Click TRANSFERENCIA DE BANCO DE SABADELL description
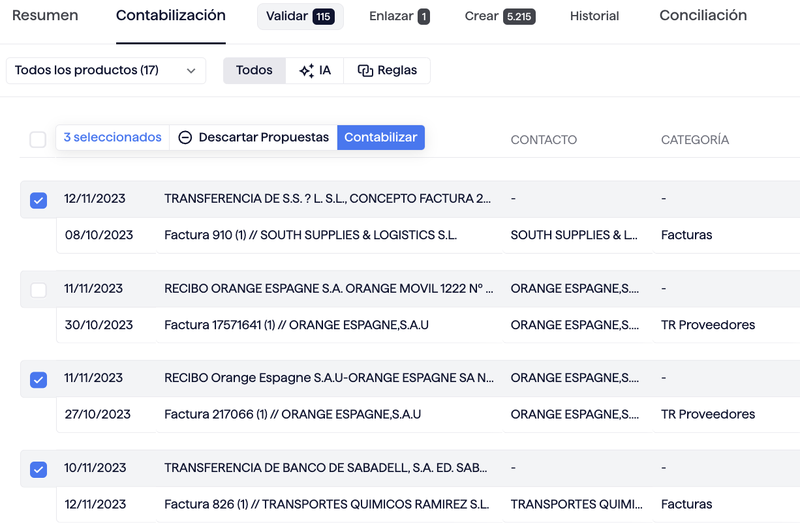The height and width of the screenshot is (532, 800). pyautogui.click(x=326, y=468)
